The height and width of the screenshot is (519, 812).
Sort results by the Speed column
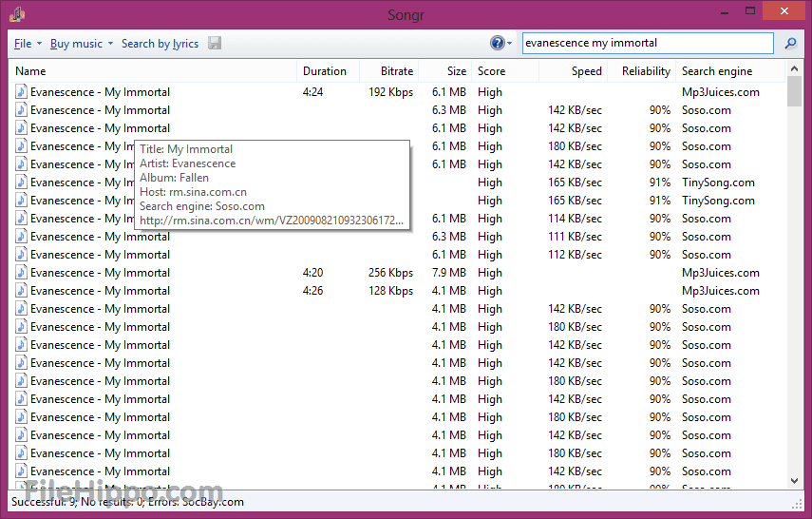[573, 71]
